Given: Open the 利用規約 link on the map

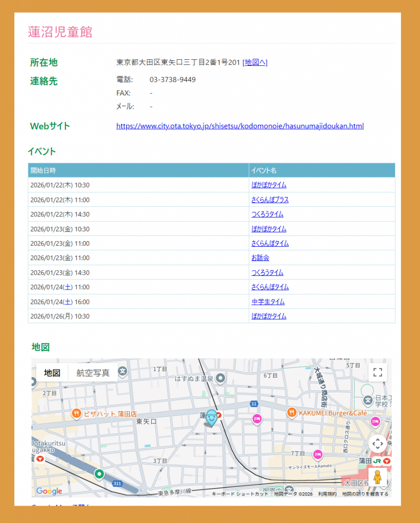Looking at the screenshot, I should [327, 494].
